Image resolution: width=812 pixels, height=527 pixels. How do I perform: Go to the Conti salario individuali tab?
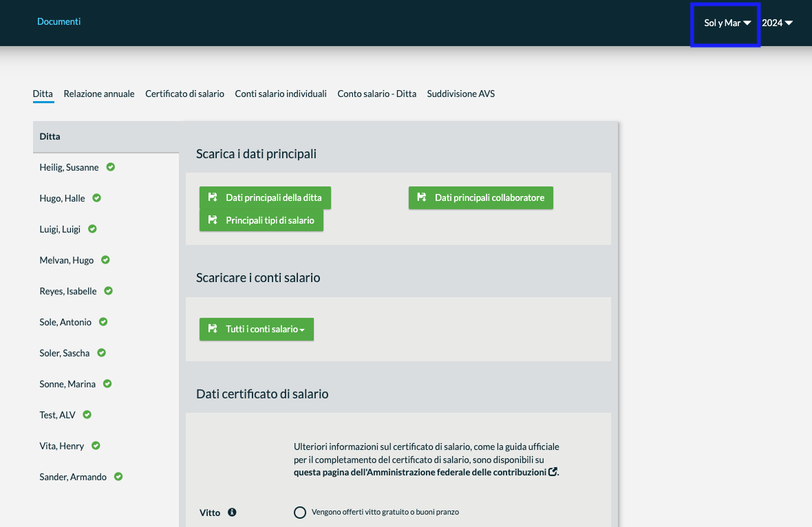point(281,94)
